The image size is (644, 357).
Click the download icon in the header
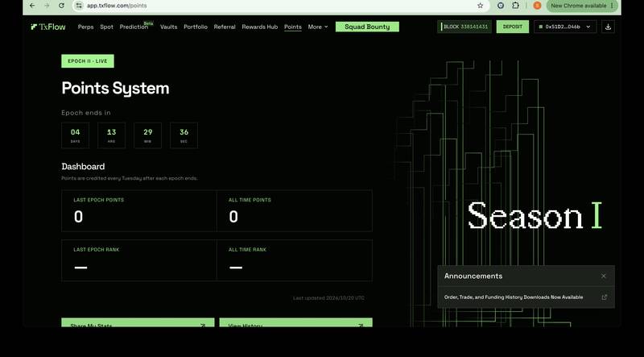point(608,27)
